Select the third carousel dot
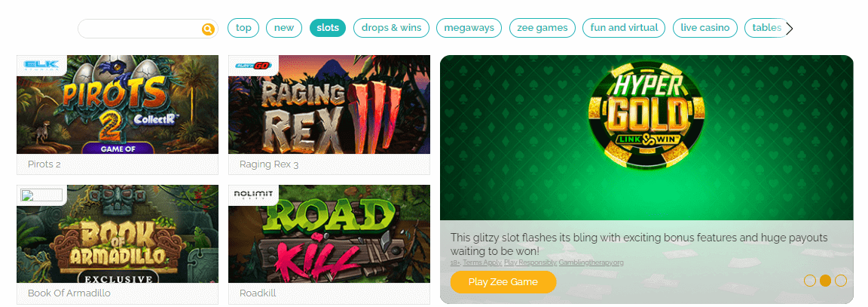 click(841, 281)
